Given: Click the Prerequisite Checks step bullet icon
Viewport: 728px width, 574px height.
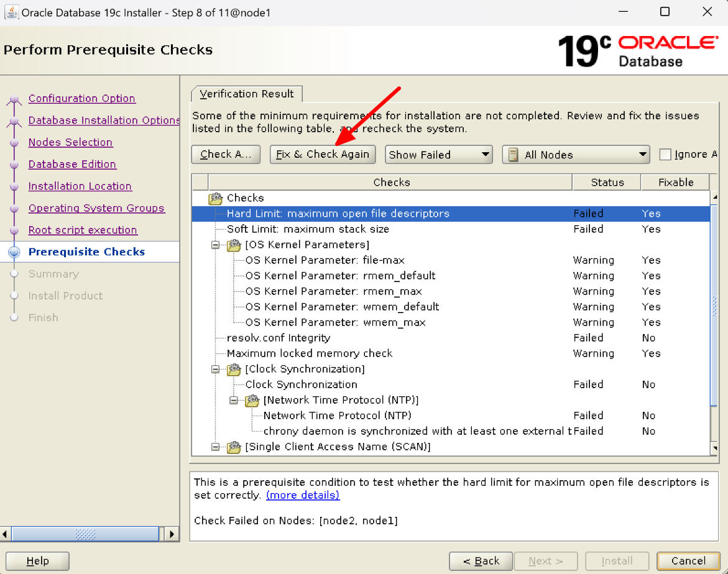Looking at the screenshot, I should coord(14,252).
